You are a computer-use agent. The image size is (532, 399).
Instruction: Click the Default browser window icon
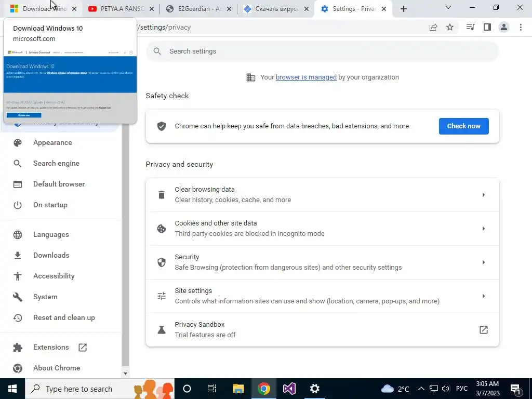(18, 184)
